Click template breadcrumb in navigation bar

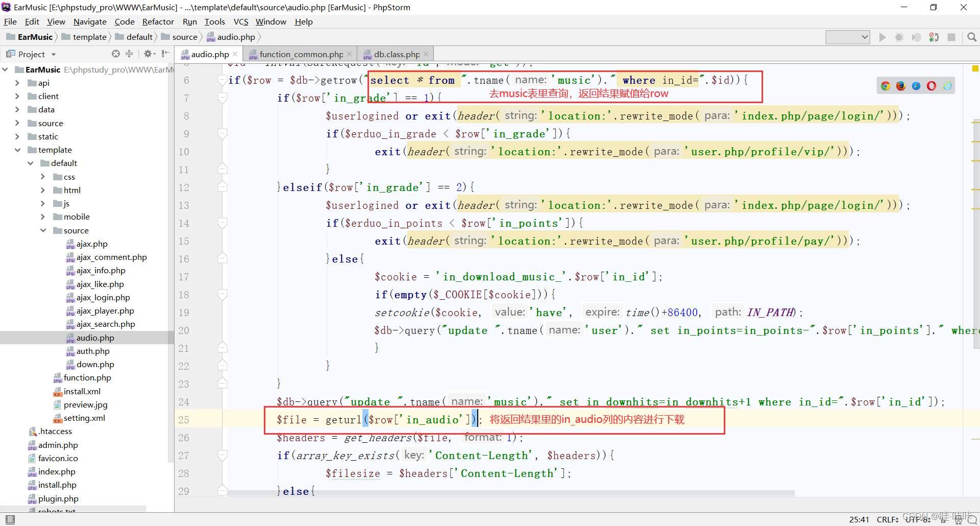[84, 37]
